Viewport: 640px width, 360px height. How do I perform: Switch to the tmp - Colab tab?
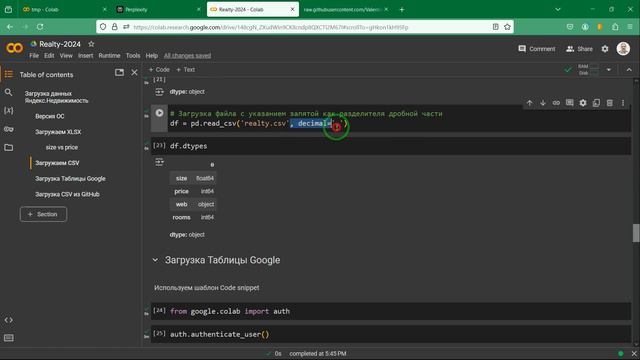click(63, 9)
